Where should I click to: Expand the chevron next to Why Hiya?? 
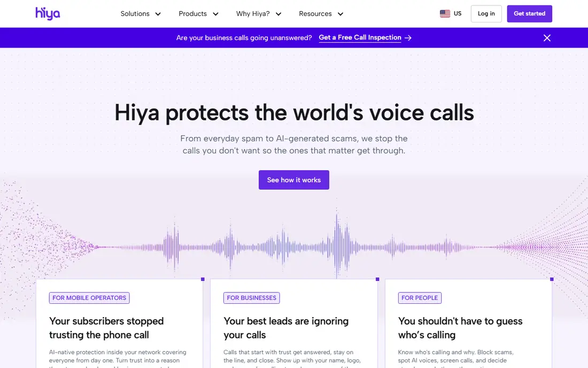tap(278, 14)
